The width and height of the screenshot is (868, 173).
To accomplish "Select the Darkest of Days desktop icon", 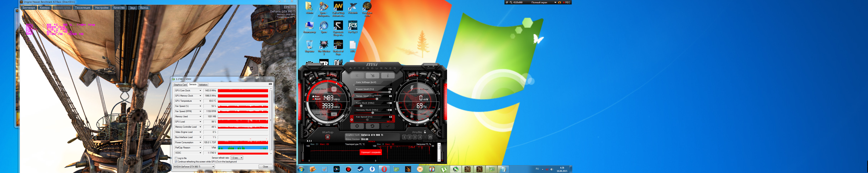I will click(x=338, y=48).
